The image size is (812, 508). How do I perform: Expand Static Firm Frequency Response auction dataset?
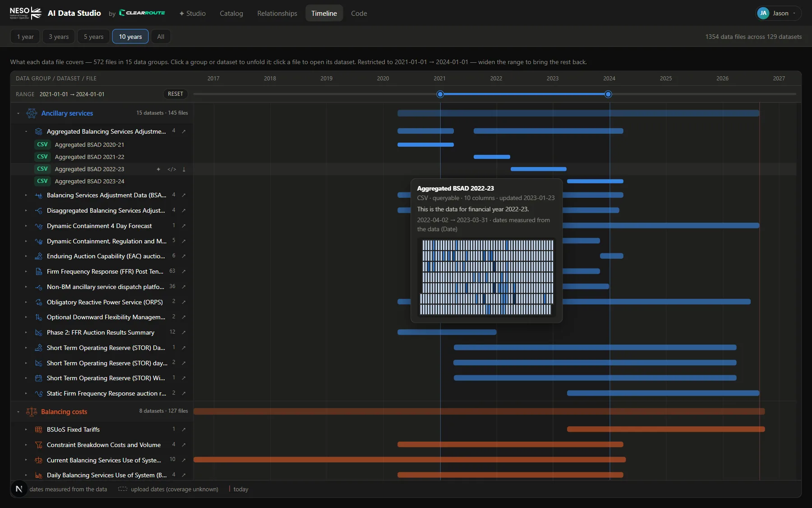tap(26, 393)
